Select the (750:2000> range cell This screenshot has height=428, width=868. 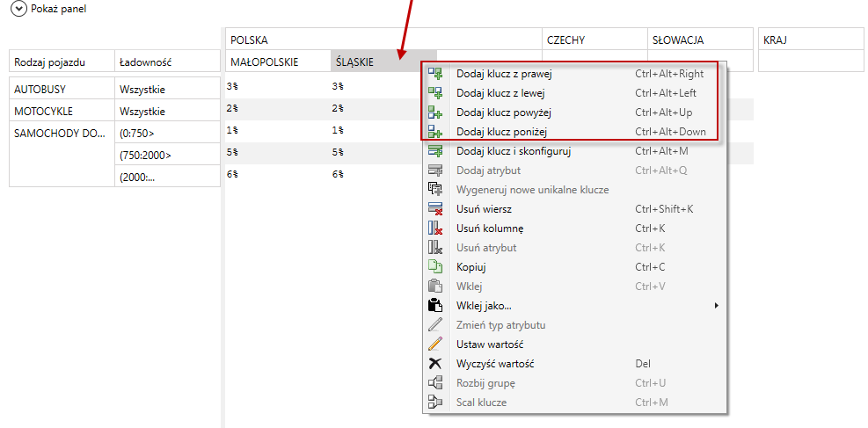(x=168, y=155)
